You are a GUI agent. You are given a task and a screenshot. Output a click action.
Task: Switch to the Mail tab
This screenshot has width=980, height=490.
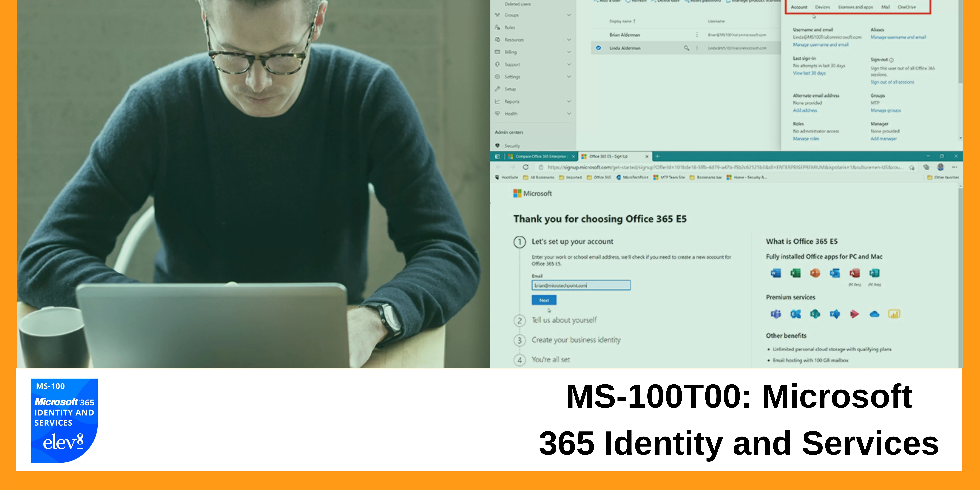tap(886, 7)
